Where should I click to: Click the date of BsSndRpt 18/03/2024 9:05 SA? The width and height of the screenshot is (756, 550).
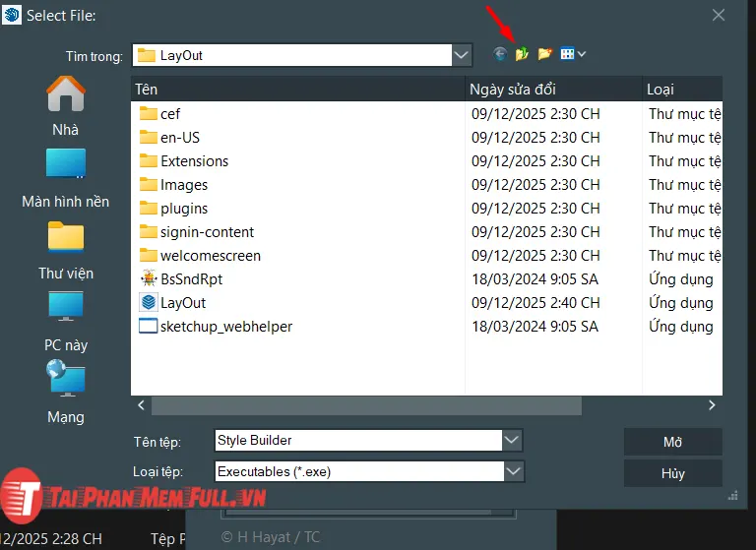click(x=535, y=279)
